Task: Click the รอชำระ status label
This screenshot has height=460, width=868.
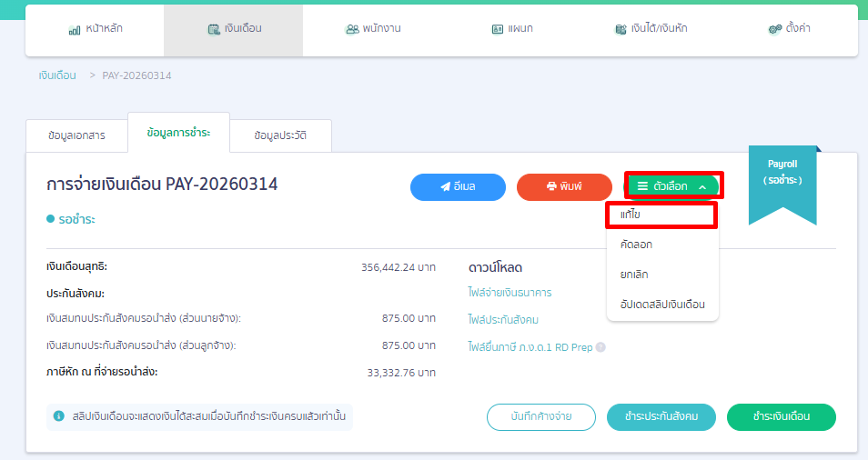Action: point(77,219)
